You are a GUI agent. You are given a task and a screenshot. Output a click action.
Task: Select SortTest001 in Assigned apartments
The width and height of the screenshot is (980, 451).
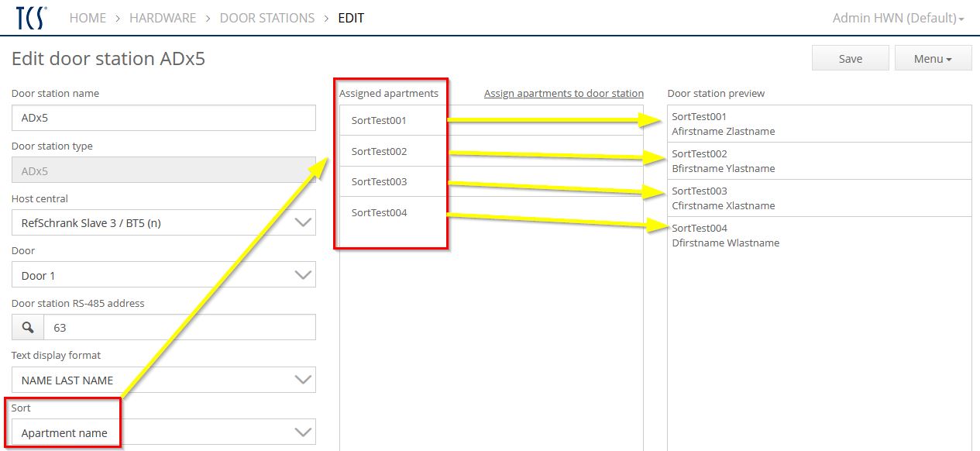379,121
